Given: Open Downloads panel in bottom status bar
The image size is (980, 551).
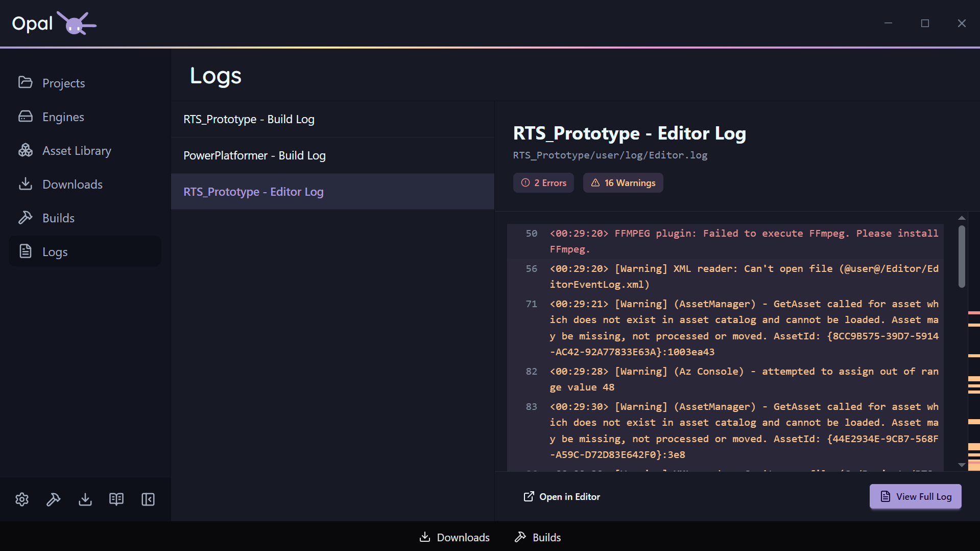Looking at the screenshot, I should tap(455, 537).
